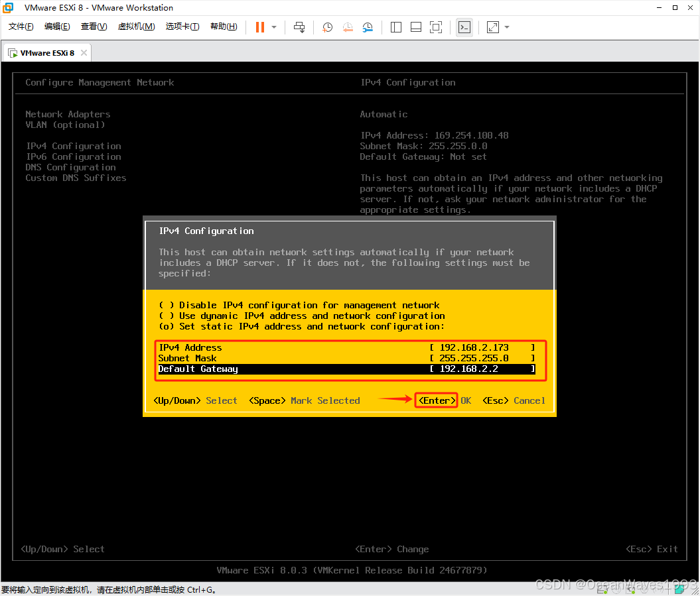This screenshot has width=700, height=596.
Task: Select Network Adapters in the management list
Action: coord(68,114)
